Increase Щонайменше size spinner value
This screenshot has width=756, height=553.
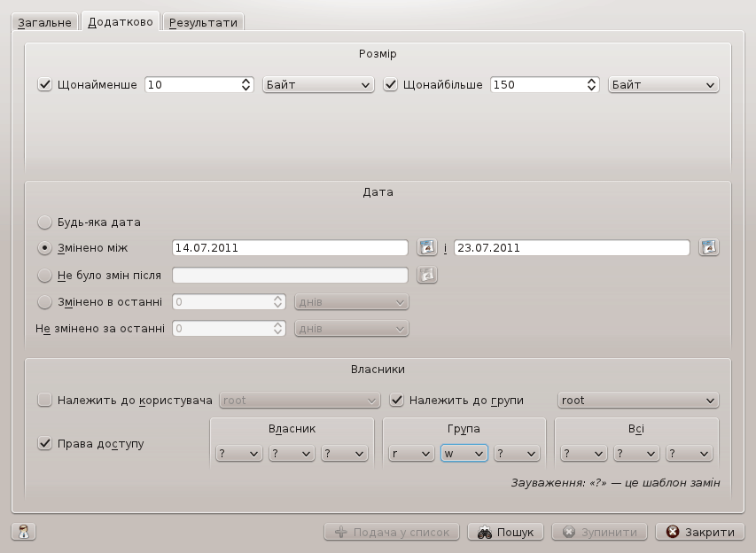tap(246, 82)
